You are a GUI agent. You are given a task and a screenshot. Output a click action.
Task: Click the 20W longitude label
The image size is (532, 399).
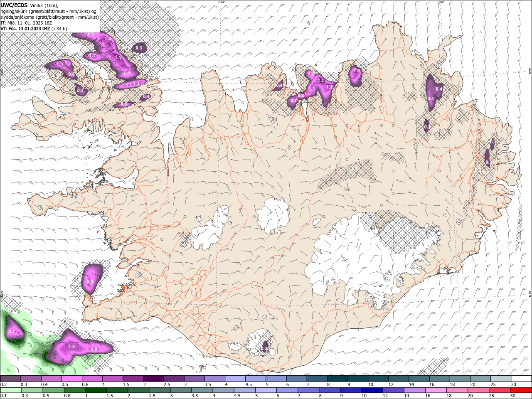pyautogui.click(x=221, y=2)
